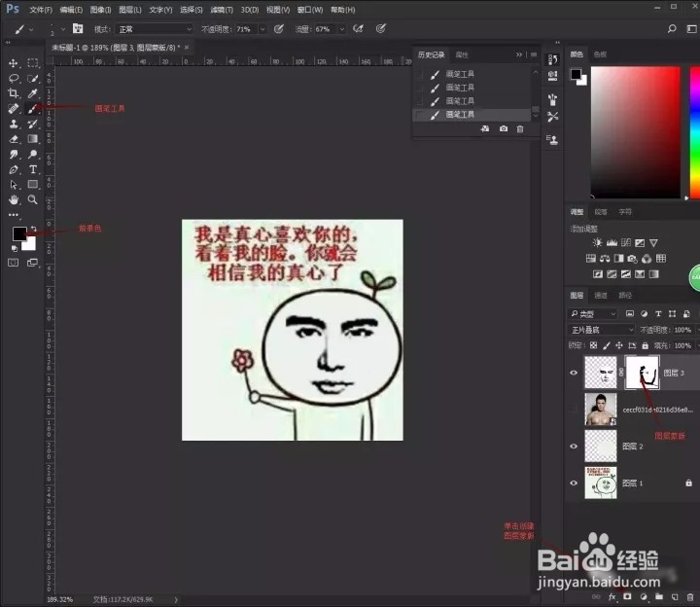The width and height of the screenshot is (700, 607).
Task: Open the brush mode 正常 dropdown
Action: pyautogui.click(x=154, y=29)
